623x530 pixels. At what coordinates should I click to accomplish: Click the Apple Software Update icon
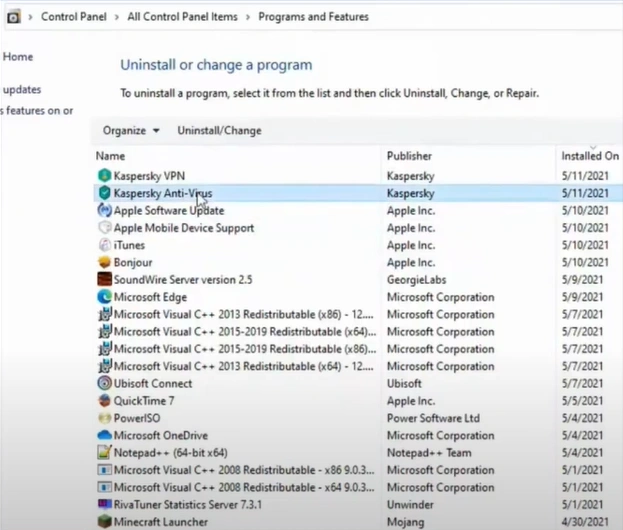click(104, 210)
